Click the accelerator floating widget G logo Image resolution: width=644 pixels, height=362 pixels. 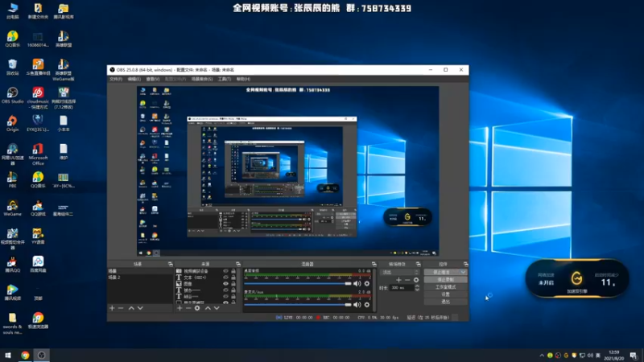tap(576, 278)
